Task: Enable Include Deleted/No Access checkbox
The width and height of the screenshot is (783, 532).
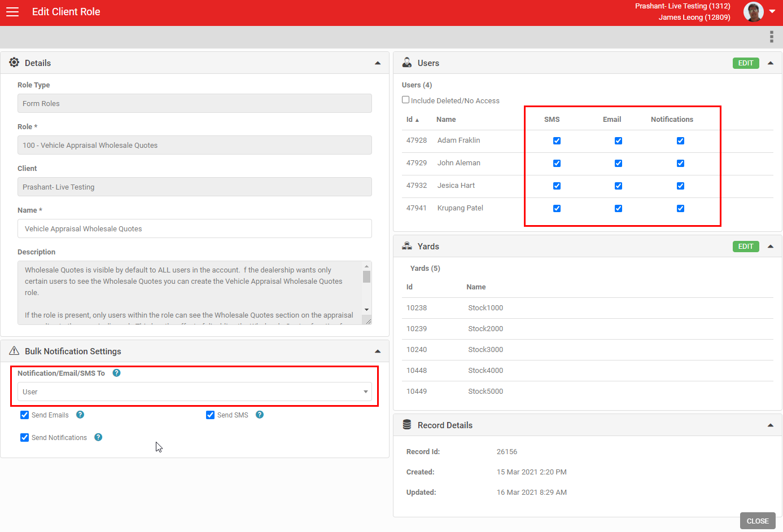Action: pos(405,100)
